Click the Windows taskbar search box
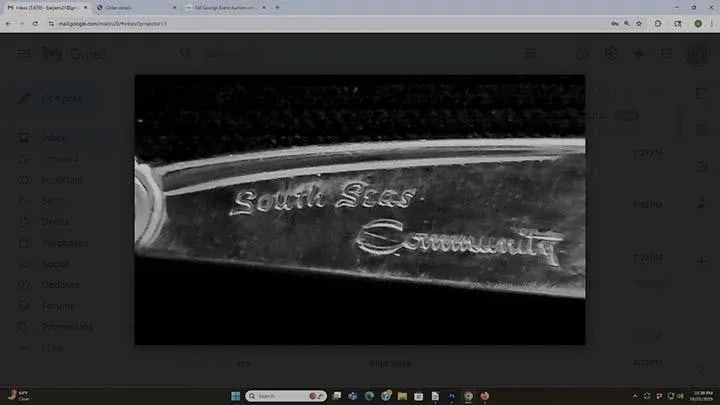The height and width of the screenshot is (405, 720). point(286,396)
